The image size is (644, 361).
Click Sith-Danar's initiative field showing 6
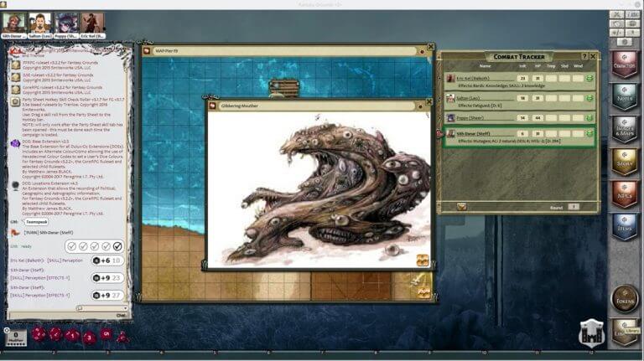[522, 134]
